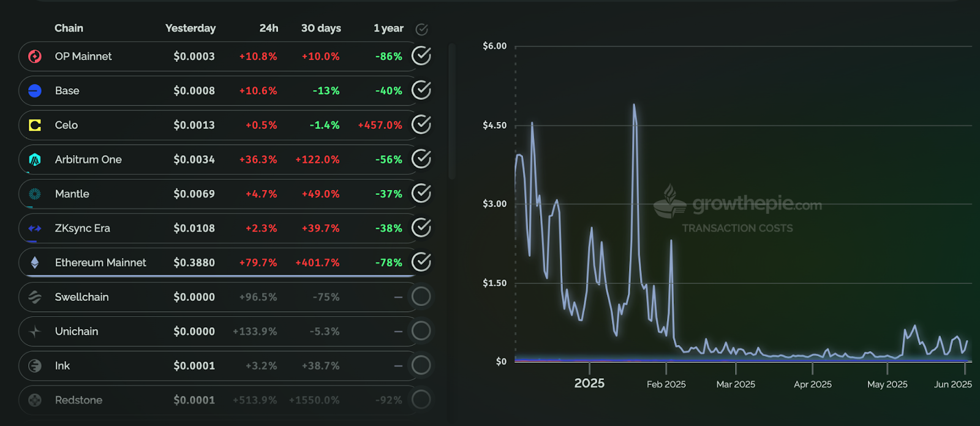The height and width of the screenshot is (426, 980).
Task: Click the Mantle chain logo icon
Action: pyautogui.click(x=35, y=194)
